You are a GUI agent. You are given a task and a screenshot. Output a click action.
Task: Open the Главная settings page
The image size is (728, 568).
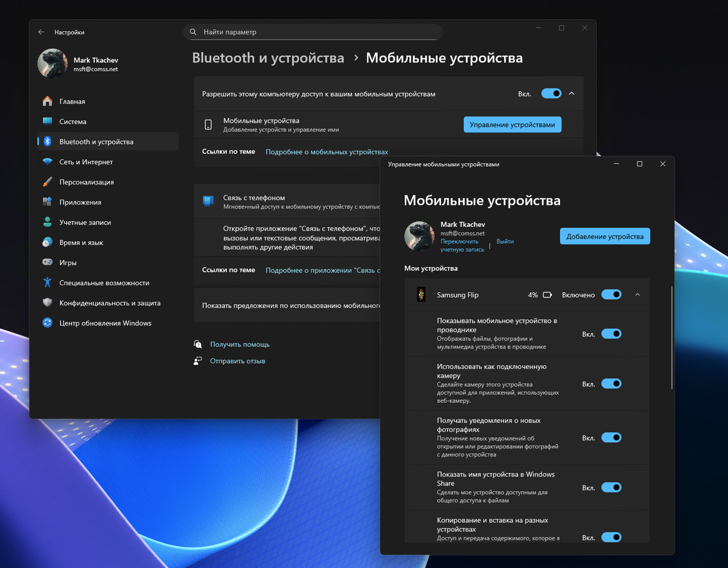tap(108, 101)
